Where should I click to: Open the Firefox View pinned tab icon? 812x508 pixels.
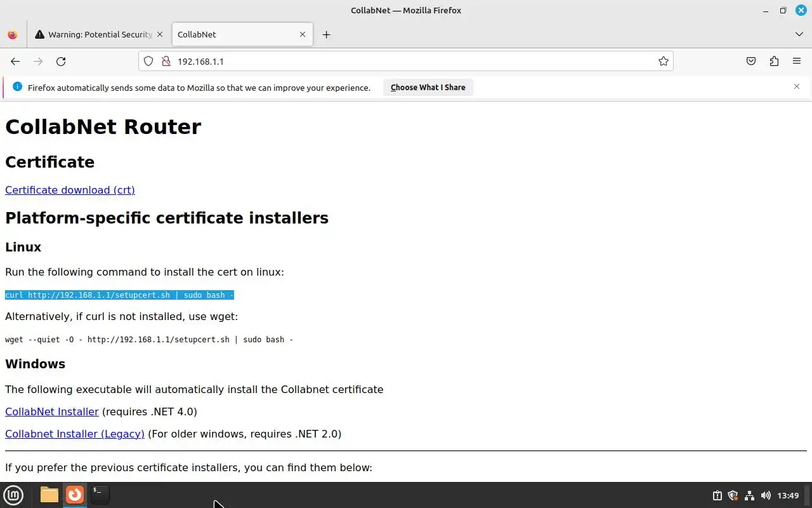coord(13,34)
